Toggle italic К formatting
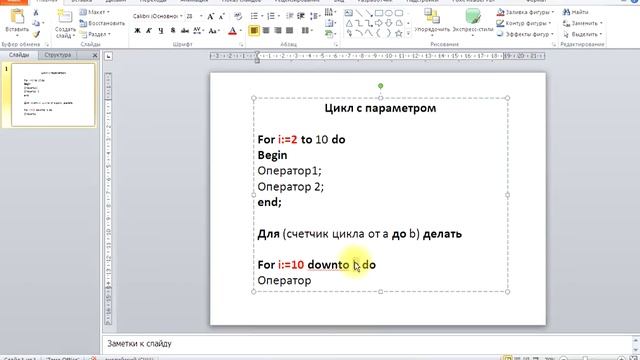This screenshot has width=640, height=360. (x=149, y=31)
